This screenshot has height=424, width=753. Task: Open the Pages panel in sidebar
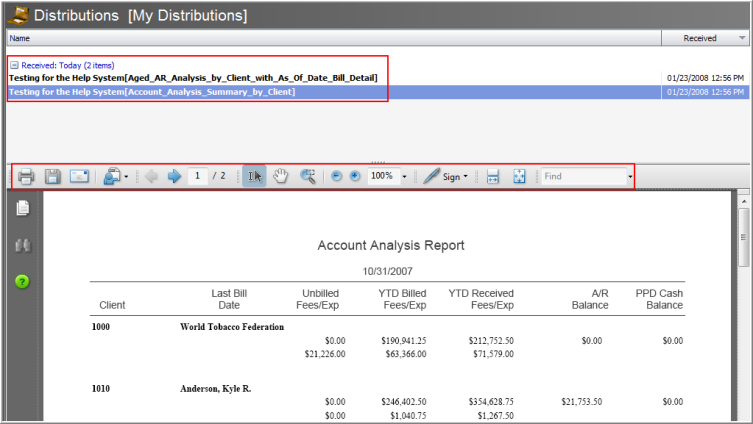click(22, 209)
